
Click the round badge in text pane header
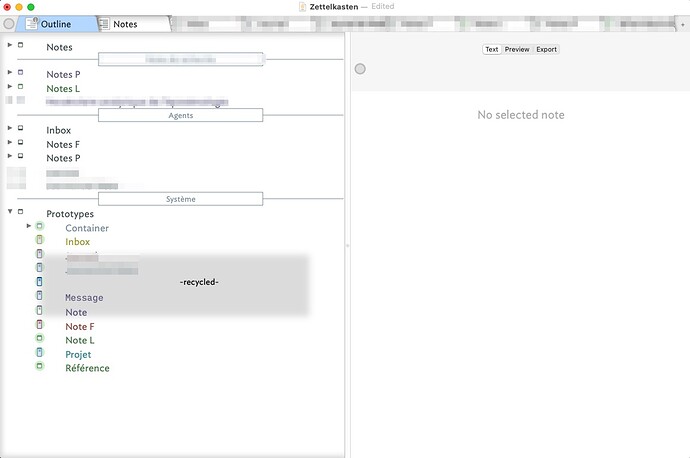pos(360,69)
